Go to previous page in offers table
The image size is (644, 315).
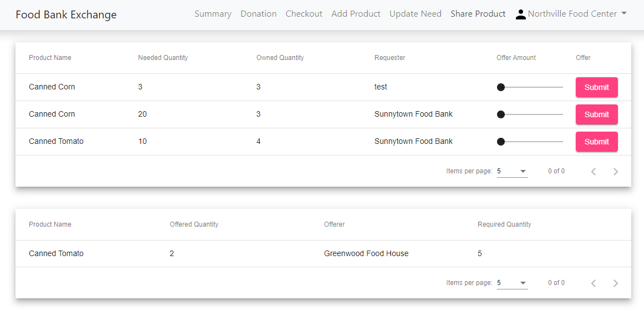click(594, 283)
